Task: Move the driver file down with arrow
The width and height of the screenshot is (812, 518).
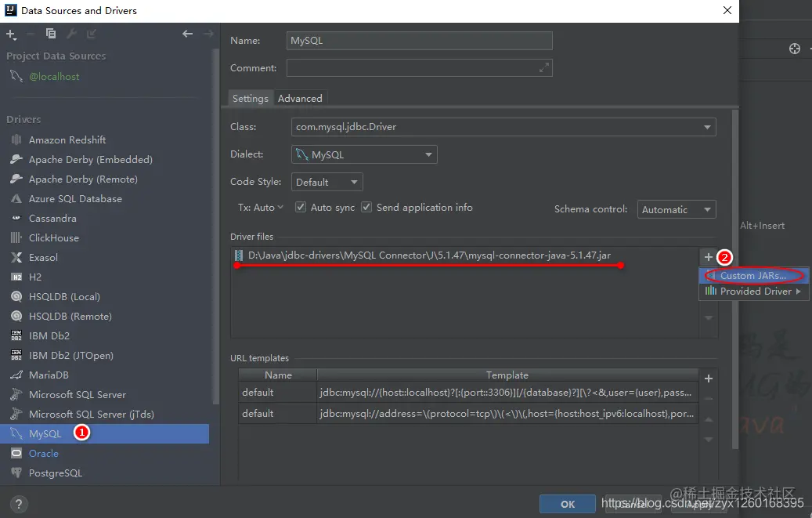Action: tap(709, 317)
